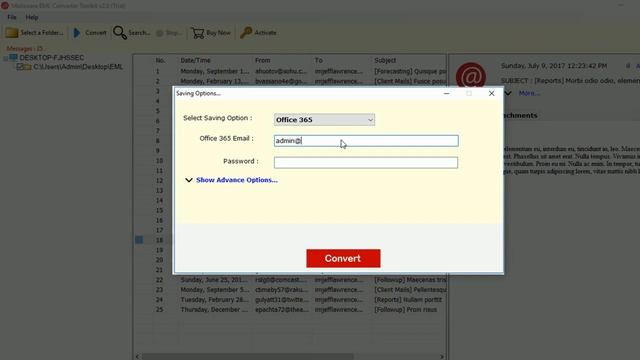Select message row 25 dated Thursday, December
The height and width of the screenshot is (360, 640).
[291, 310]
